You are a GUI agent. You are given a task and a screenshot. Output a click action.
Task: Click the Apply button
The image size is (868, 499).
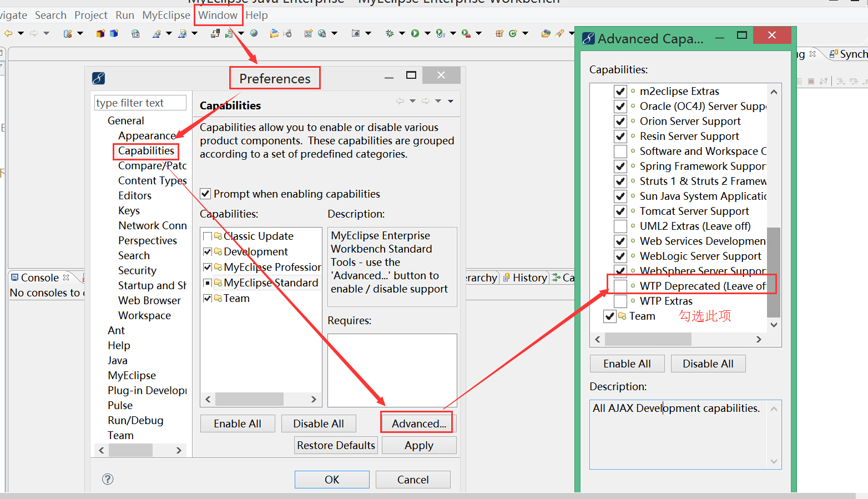[x=419, y=445]
